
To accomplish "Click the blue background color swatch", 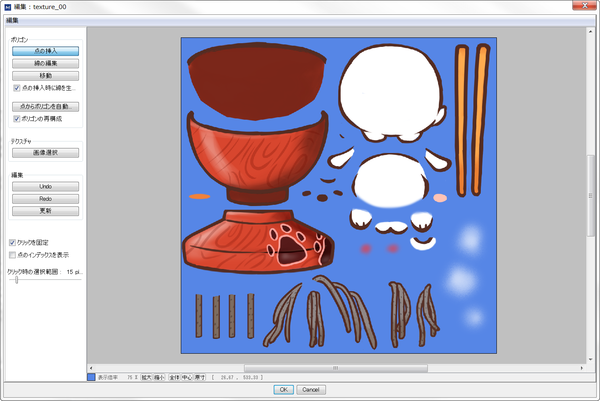I will point(91,377).
